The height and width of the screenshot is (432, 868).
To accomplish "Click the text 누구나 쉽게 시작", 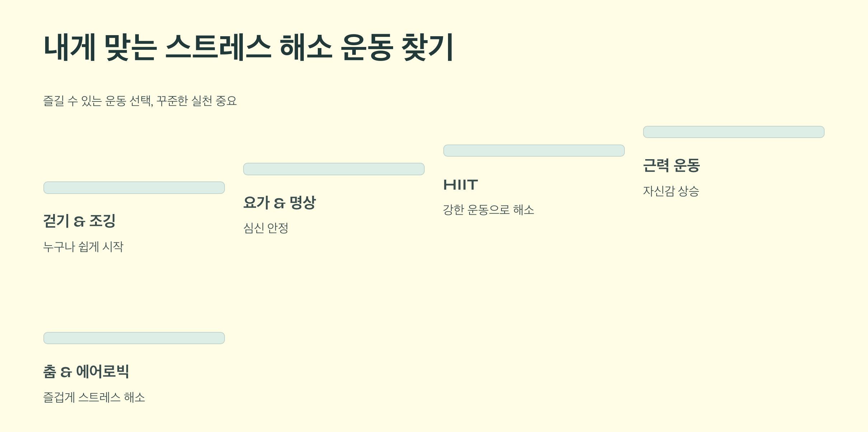I will pyautogui.click(x=83, y=247).
